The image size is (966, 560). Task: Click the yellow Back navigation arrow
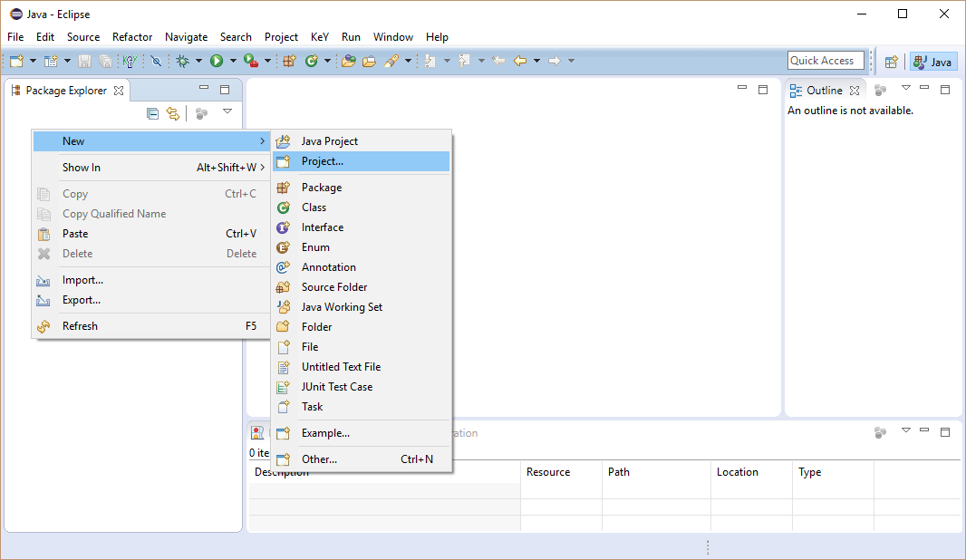(520, 61)
